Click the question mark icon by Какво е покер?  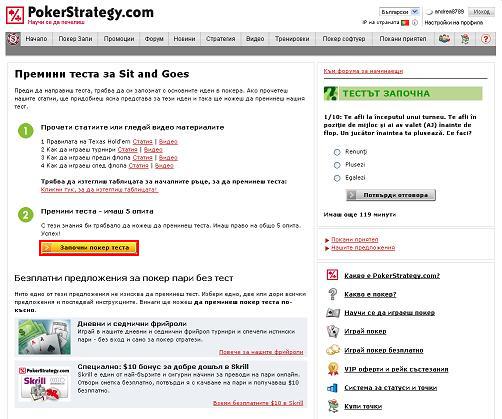[x=332, y=294]
